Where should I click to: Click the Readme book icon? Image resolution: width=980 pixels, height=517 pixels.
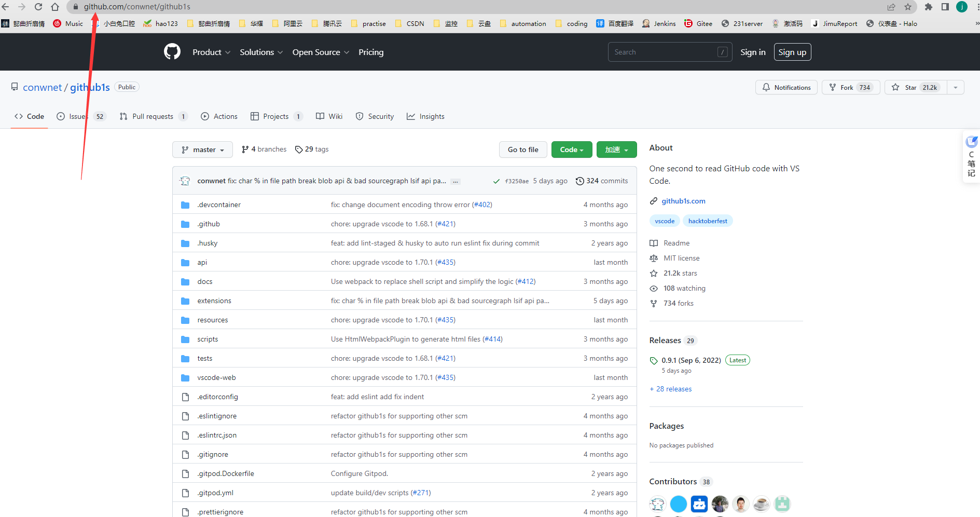pos(654,243)
